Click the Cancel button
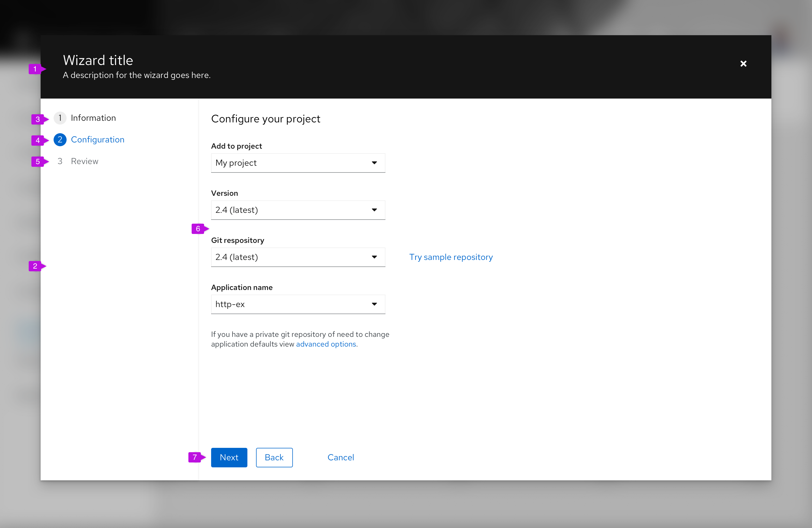Viewport: 812px width, 528px height. [x=341, y=457]
